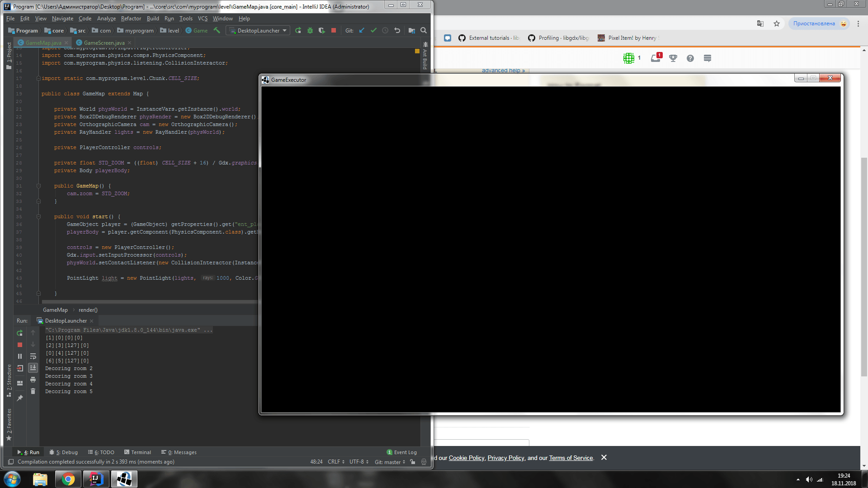Select the GameMap.java editor tab
868x488 pixels.
coord(43,42)
